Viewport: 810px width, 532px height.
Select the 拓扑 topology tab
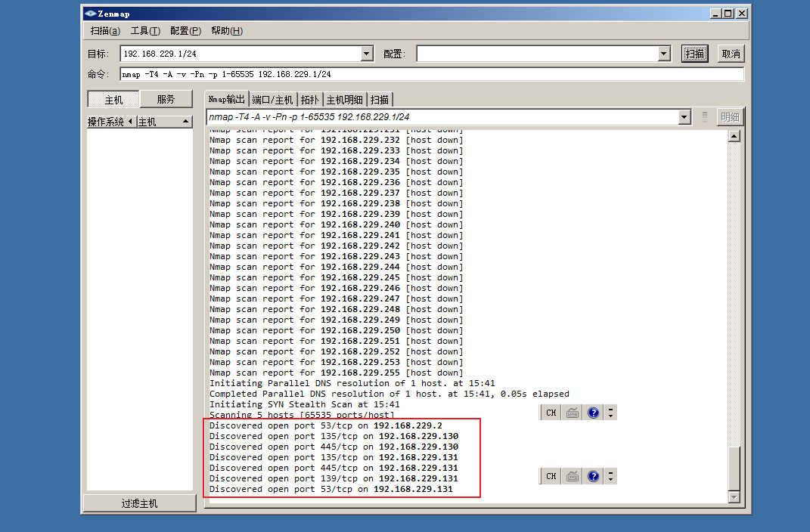pos(310,100)
